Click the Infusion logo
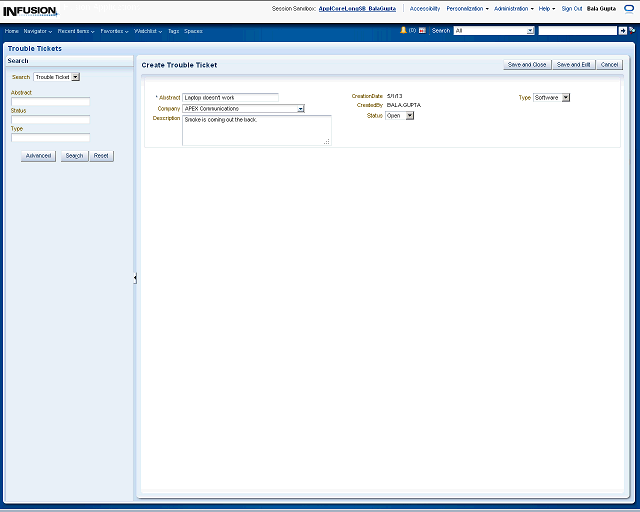640x512 pixels. click(30, 11)
